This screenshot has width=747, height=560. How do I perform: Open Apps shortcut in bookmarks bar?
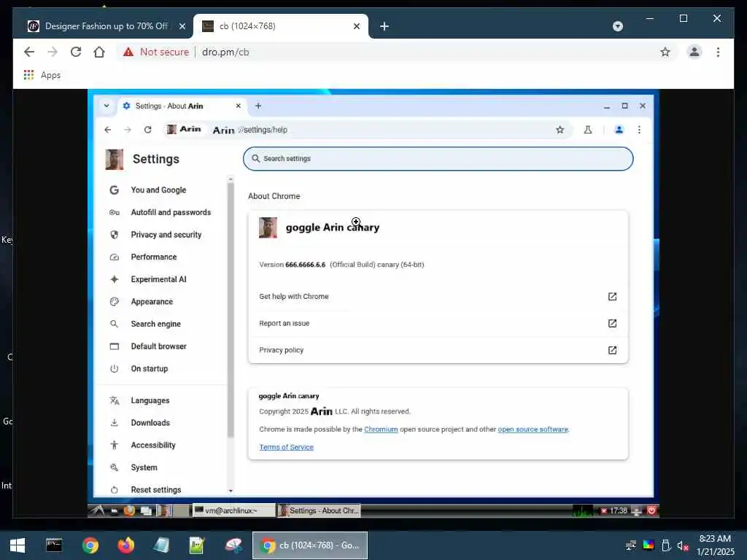(x=42, y=75)
